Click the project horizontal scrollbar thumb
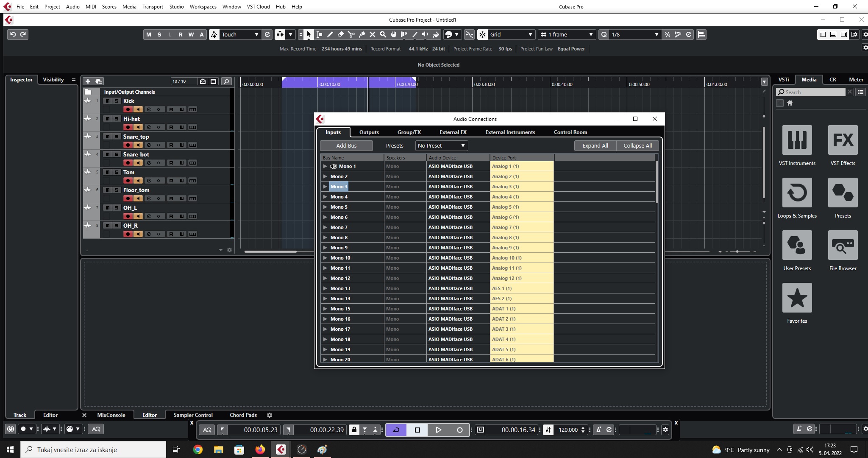 tap(270, 251)
